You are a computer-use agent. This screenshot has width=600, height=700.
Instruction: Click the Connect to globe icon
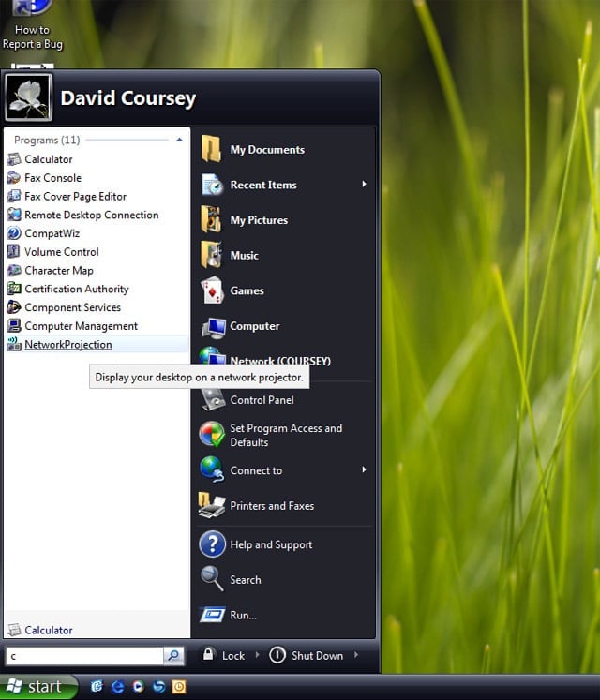pos(212,469)
